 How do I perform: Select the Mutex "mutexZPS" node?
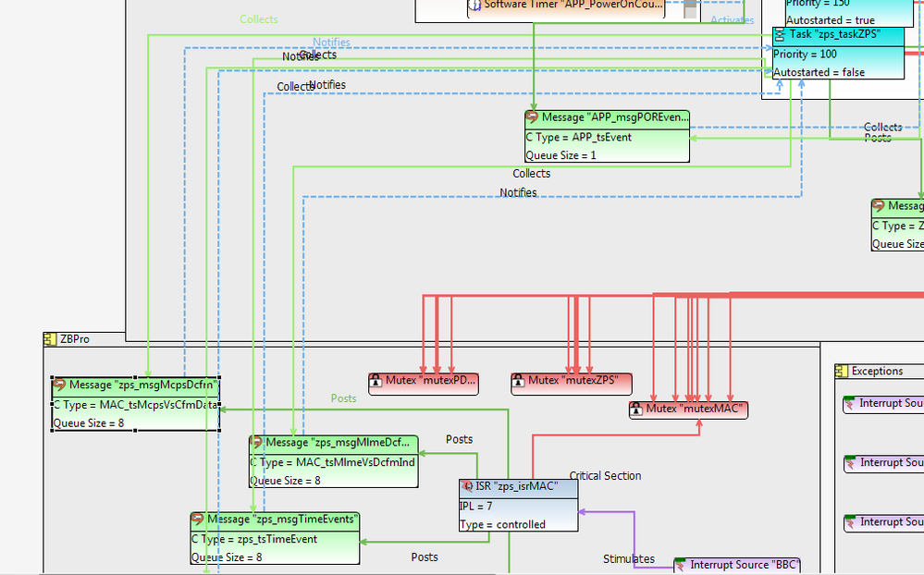point(572,384)
